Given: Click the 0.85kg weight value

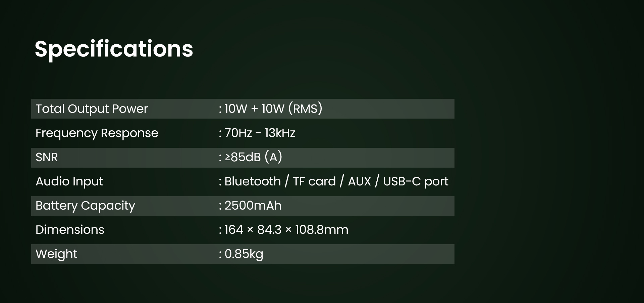Looking at the screenshot, I should tap(244, 254).
